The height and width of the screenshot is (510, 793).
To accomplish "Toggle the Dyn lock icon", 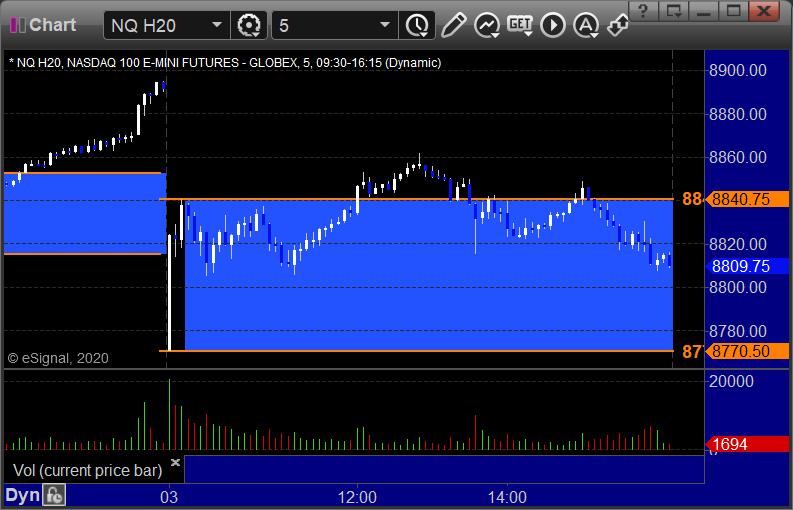I will [x=54, y=495].
